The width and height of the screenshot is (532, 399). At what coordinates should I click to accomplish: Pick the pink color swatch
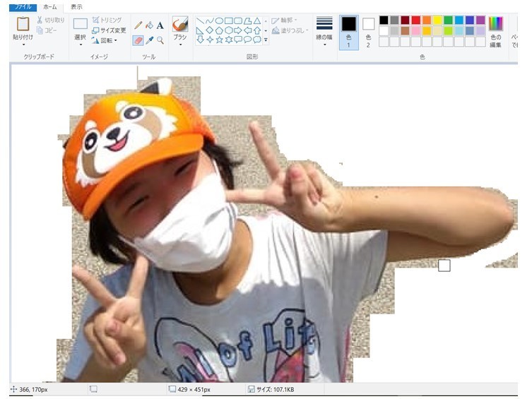(416, 31)
